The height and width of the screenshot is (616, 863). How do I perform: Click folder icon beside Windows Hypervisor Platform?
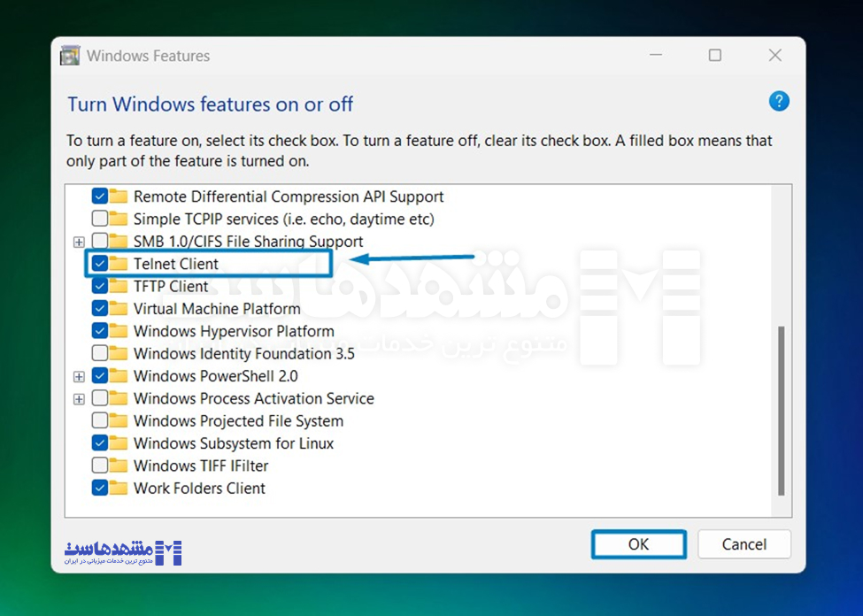tap(118, 331)
